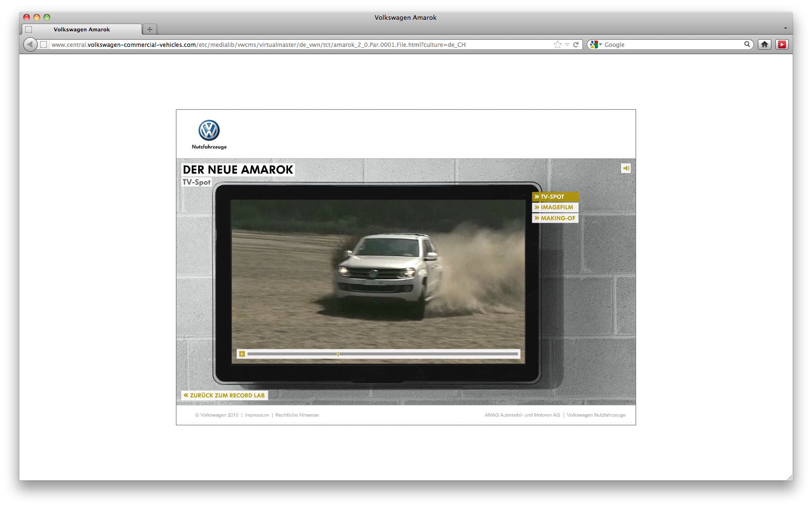Click the green zoom window button

[x=47, y=17]
